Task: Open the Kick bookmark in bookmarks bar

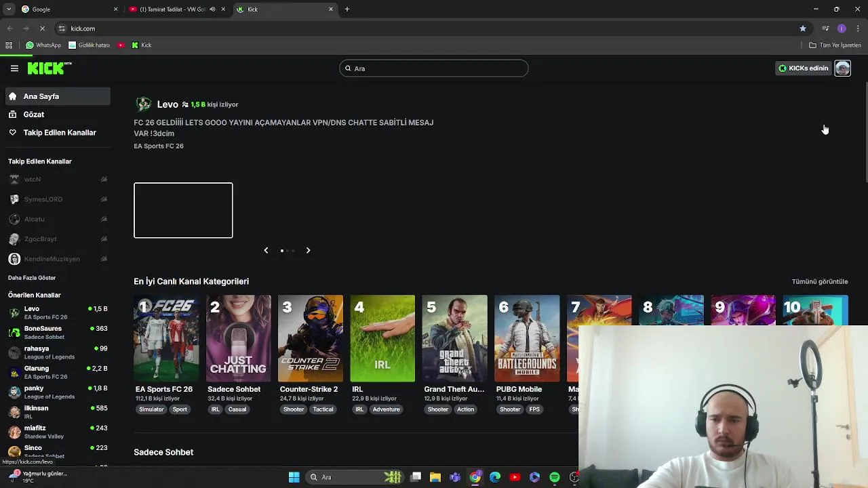Action: pyautogui.click(x=142, y=45)
